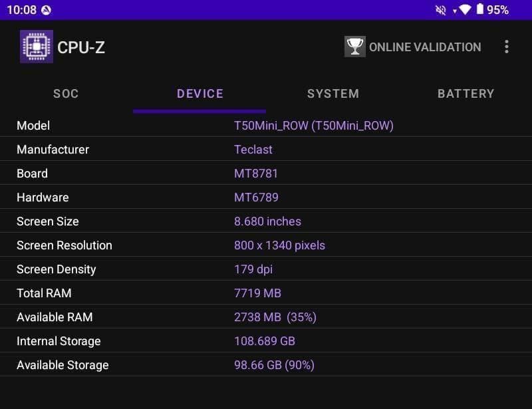Tap the Model row value T50Mini_ROW

point(314,126)
